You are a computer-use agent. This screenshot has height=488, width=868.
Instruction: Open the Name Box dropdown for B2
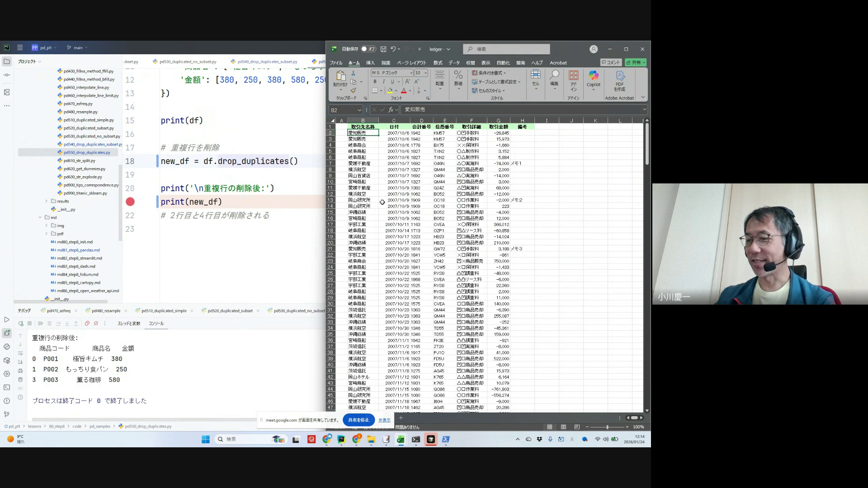point(359,110)
